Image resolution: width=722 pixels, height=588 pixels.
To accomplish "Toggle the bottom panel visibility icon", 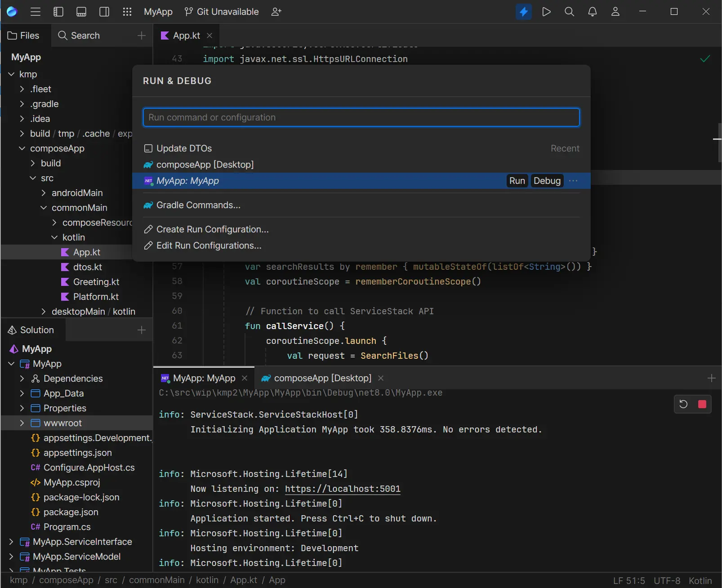I will 81,12.
